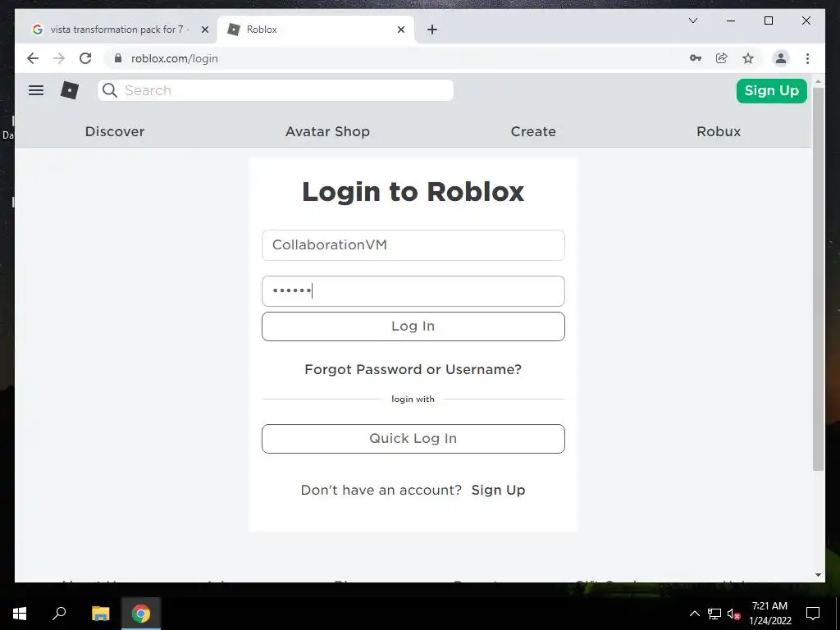
Task: Bookmark this page with the star icon
Action: pyautogui.click(x=748, y=58)
